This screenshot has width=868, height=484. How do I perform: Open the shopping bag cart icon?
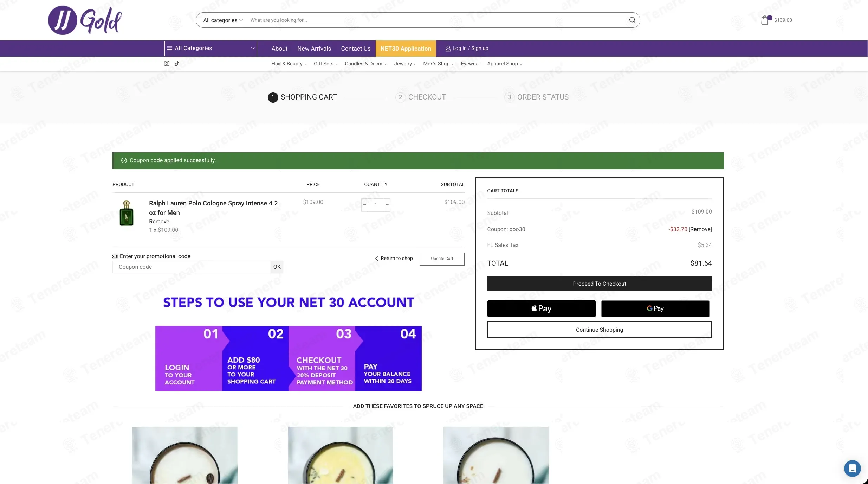point(765,20)
